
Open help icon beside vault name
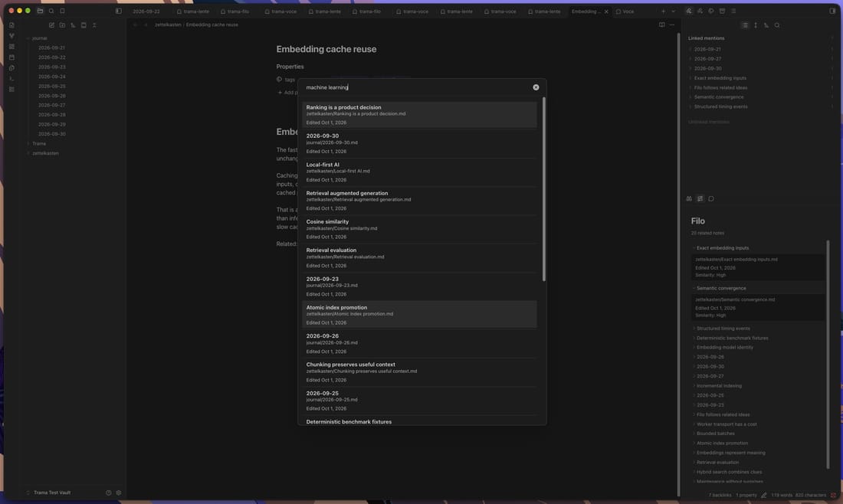[109, 493]
